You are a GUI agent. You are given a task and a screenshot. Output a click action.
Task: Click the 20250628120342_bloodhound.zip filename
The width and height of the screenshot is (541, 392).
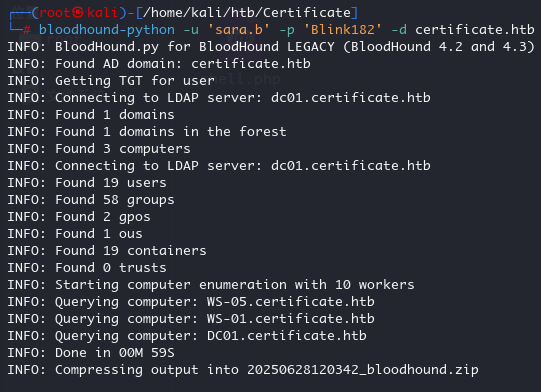tap(363, 370)
